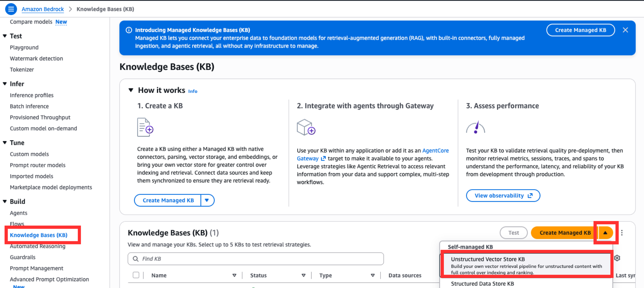
Task: Open Automated Reasoning page
Action: (38, 246)
